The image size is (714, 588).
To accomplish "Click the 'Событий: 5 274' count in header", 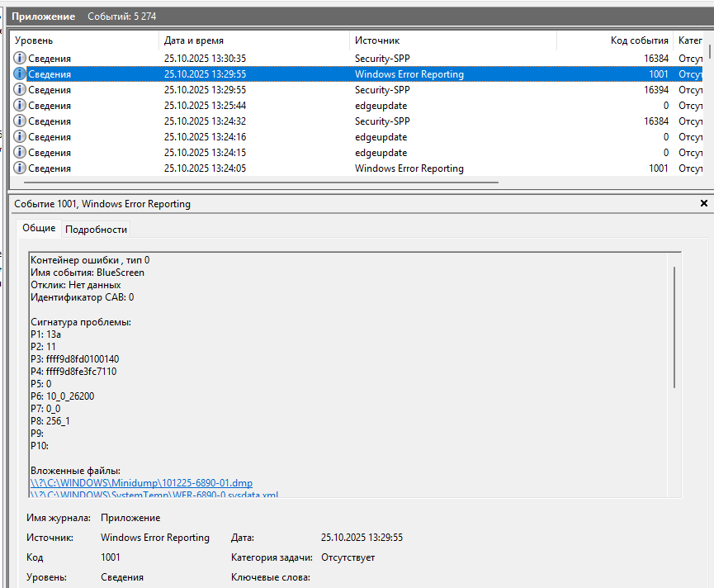I will click(121, 17).
